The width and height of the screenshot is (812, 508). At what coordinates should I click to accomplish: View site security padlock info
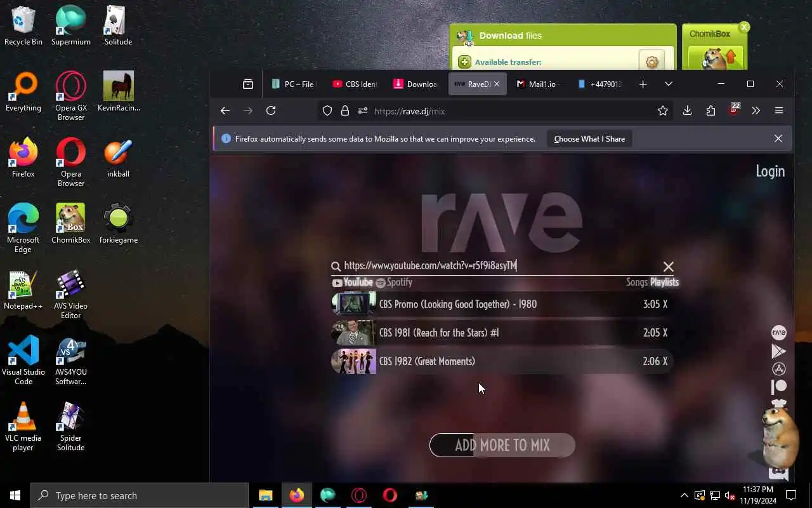tap(345, 111)
